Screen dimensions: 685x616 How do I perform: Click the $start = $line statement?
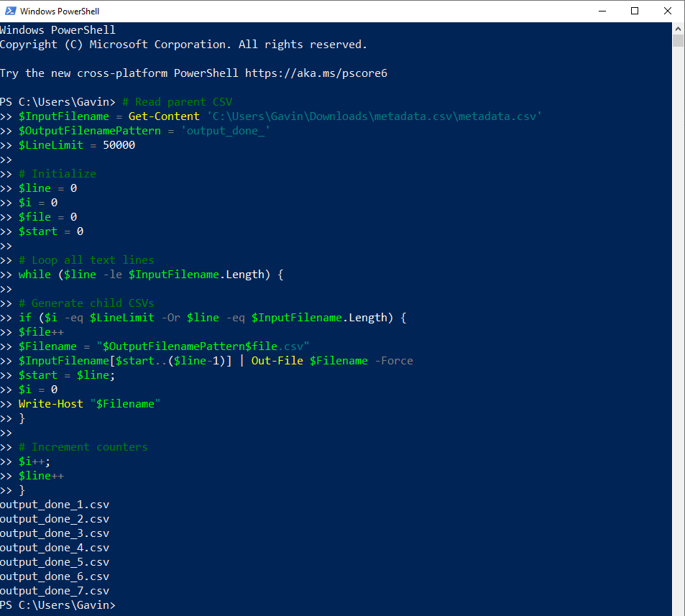click(x=68, y=374)
